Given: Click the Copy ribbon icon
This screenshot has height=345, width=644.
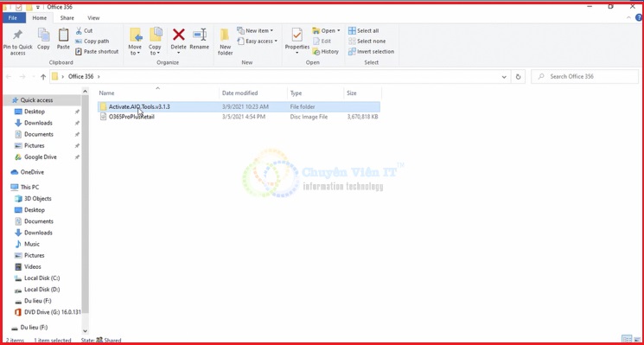Looking at the screenshot, I should pyautogui.click(x=43, y=35).
